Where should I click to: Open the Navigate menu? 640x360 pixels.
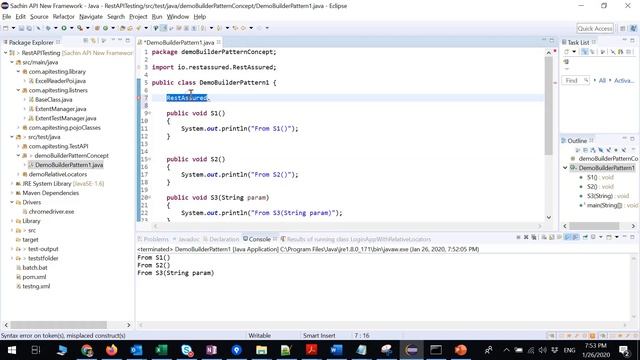coord(91,17)
